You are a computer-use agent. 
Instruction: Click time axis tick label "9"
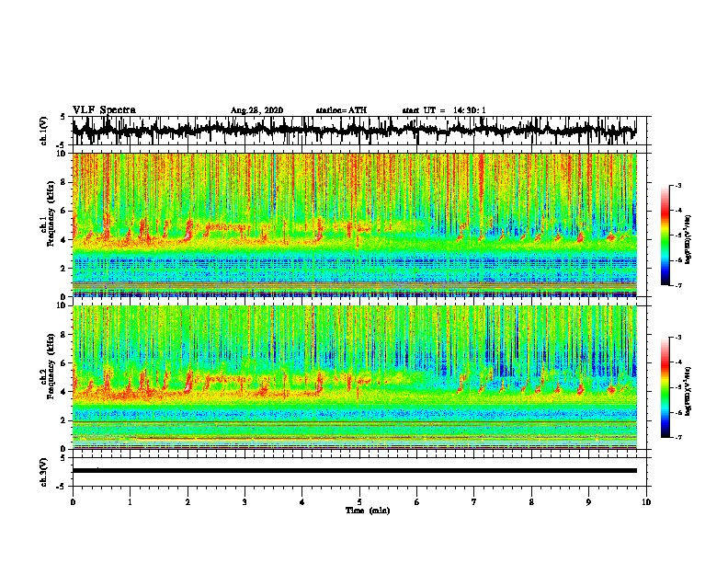588,502
